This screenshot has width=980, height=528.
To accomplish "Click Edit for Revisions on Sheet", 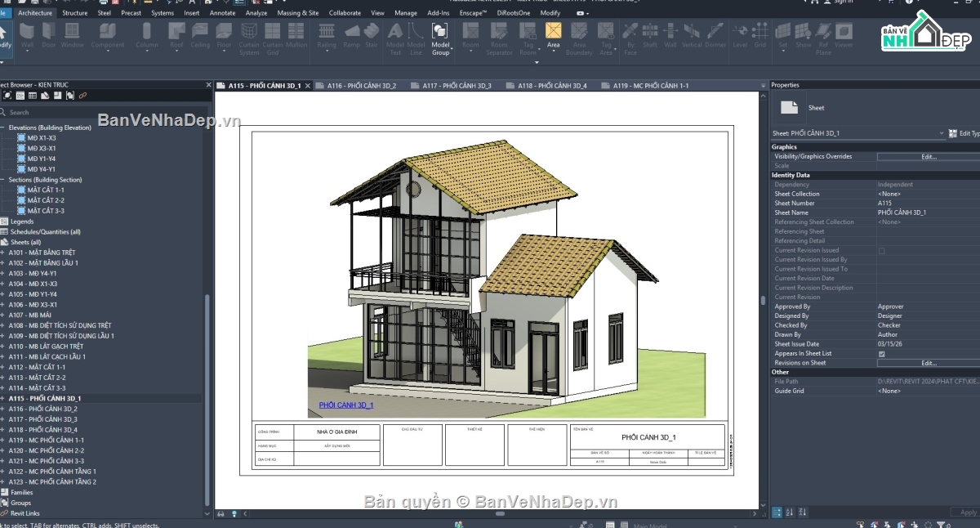I will coord(929,363).
